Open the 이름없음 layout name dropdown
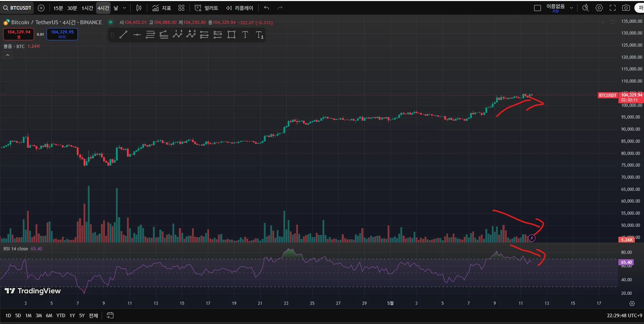Screen dimensions: 644x324 pyautogui.click(x=571, y=8)
